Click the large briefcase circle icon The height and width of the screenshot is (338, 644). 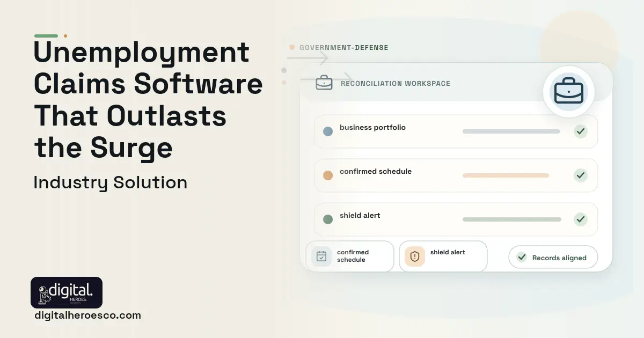coord(569,92)
